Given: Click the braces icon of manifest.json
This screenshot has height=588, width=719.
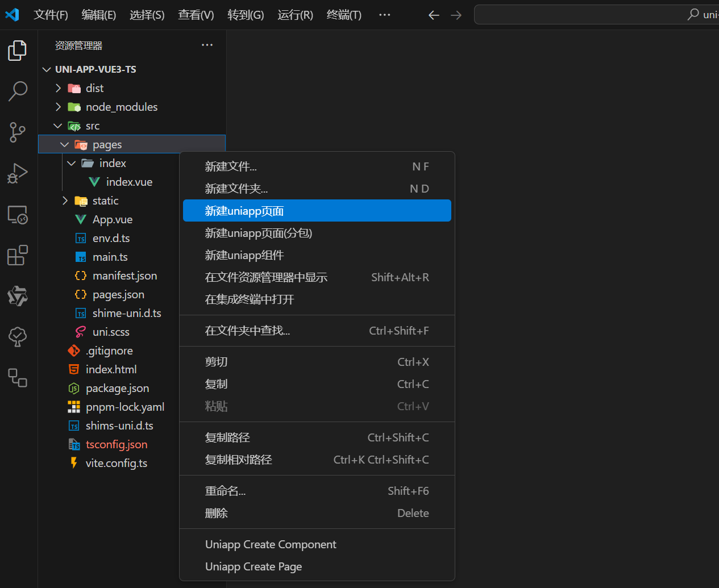Looking at the screenshot, I should point(81,276).
